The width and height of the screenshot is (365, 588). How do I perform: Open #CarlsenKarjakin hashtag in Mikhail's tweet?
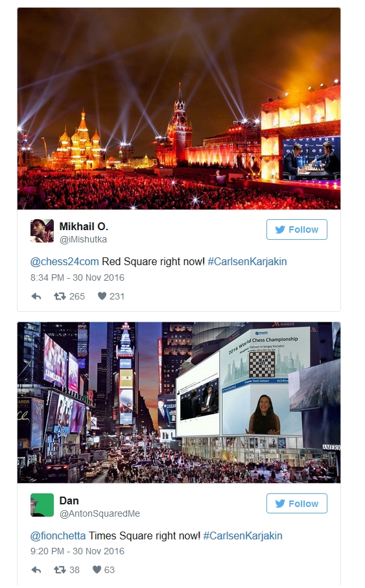click(247, 262)
